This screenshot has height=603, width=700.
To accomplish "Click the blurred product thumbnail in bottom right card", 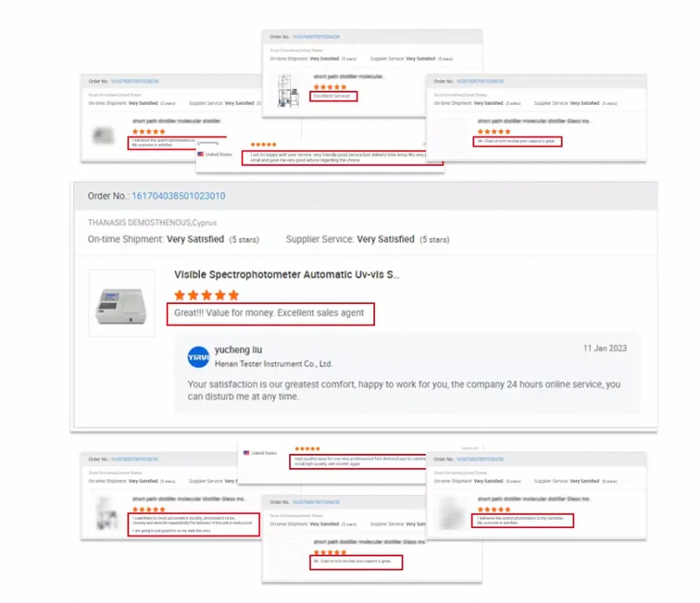I will click(451, 513).
